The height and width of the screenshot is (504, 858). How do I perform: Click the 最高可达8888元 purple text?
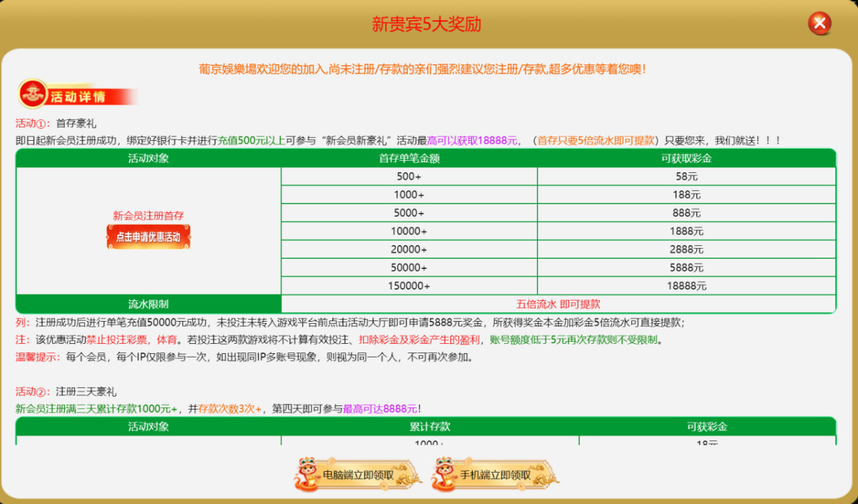[380, 409]
